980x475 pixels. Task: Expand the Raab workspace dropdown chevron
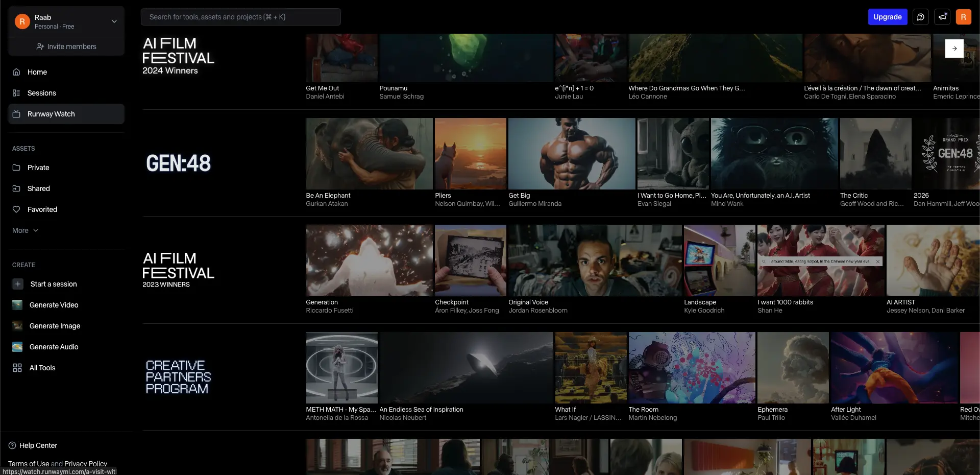coord(114,21)
